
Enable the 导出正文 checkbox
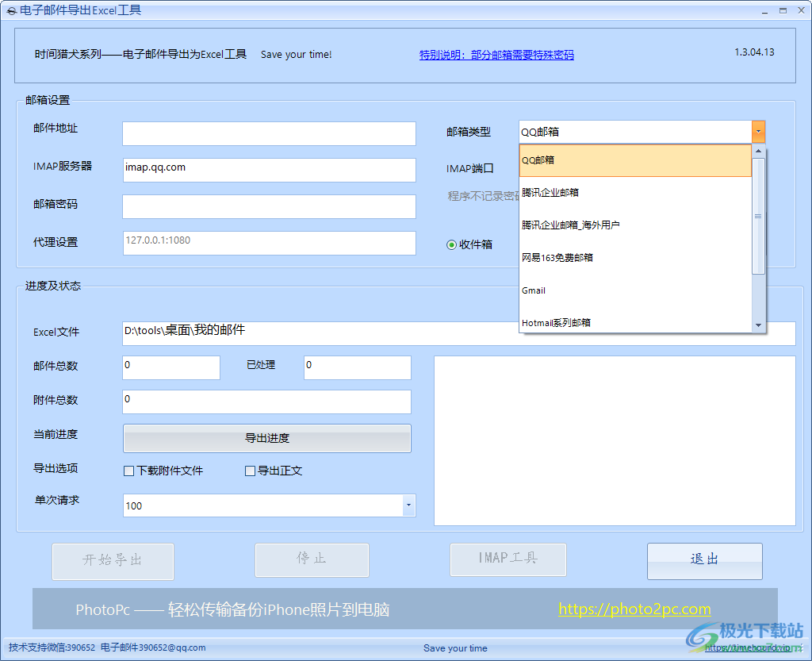tap(250, 471)
